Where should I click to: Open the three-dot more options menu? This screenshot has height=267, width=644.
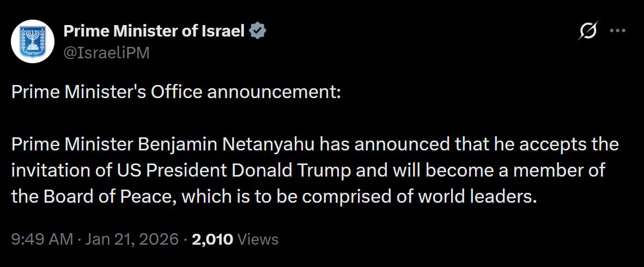tap(617, 31)
